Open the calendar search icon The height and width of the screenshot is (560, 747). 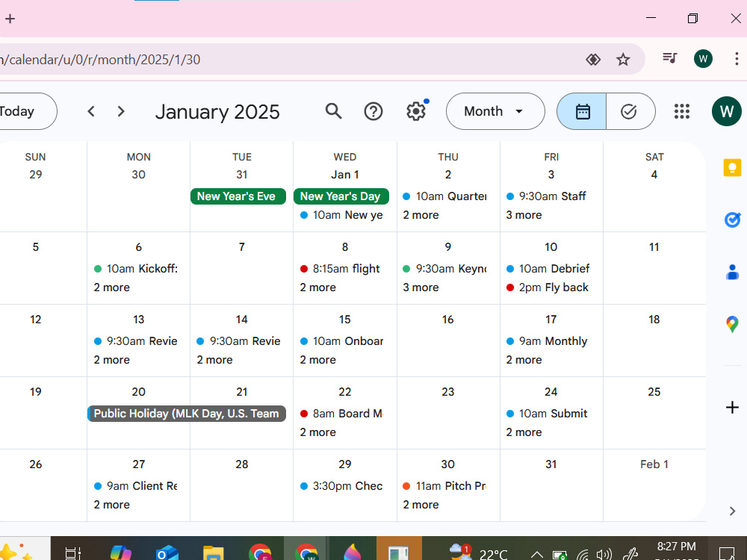[333, 111]
